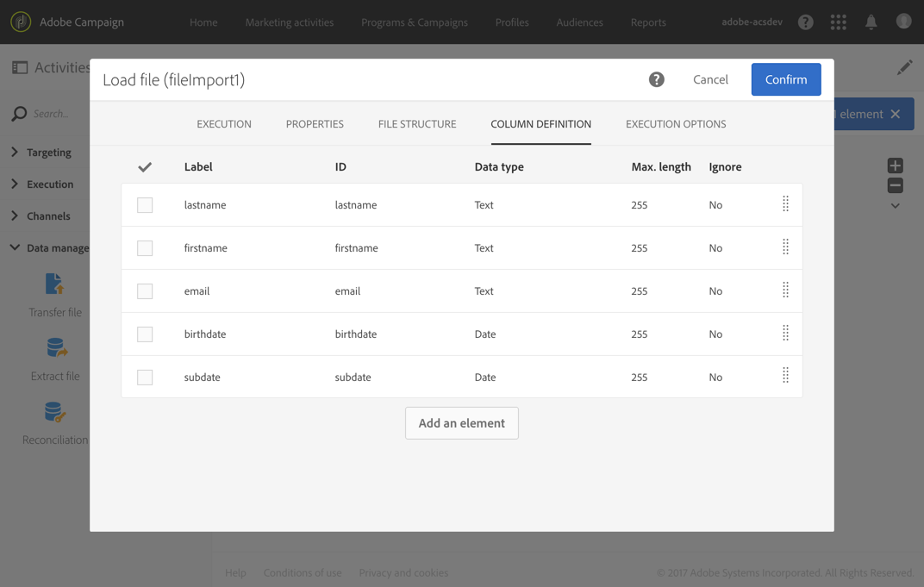Viewport: 924px width, 587px height.
Task: Click the drag handle on the lastname row
Action: point(785,204)
